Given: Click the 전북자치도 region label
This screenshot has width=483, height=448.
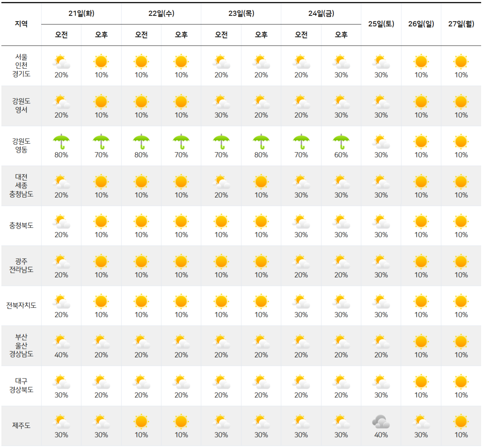Looking at the screenshot, I should point(21,305).
